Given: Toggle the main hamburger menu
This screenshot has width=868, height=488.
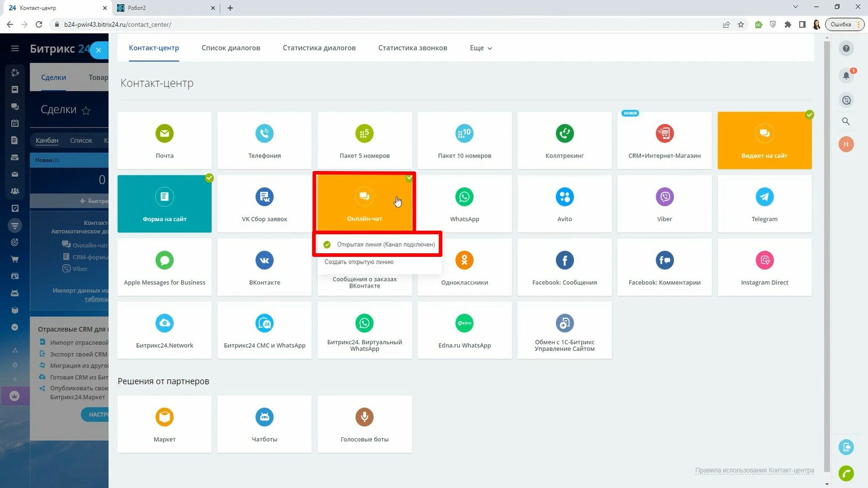Looking at the screenshot, I should coord(14,49).
